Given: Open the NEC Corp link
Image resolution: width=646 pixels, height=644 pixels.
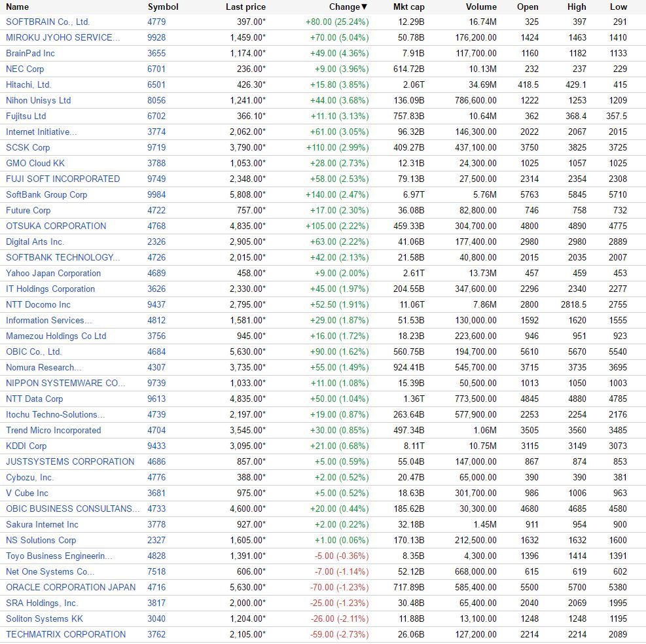Looking at the screenshot, I should coord(25,69).
